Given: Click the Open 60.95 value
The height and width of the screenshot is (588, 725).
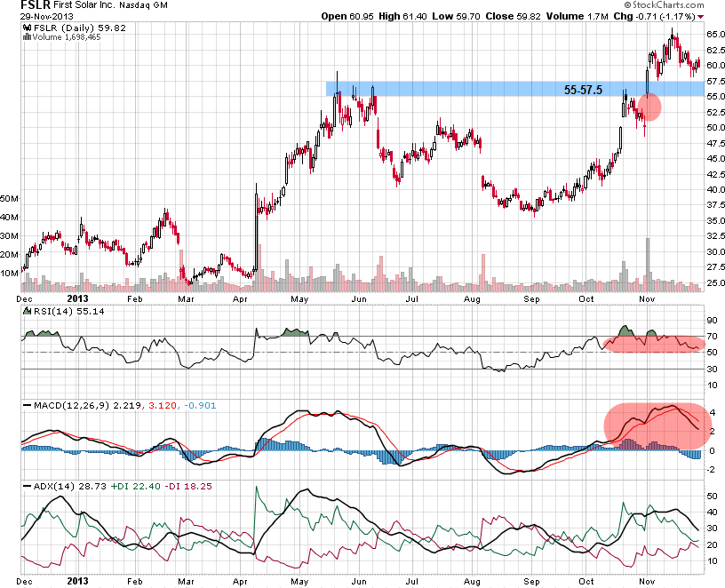Looking at the screenshot, I should (x=347, y=16).
